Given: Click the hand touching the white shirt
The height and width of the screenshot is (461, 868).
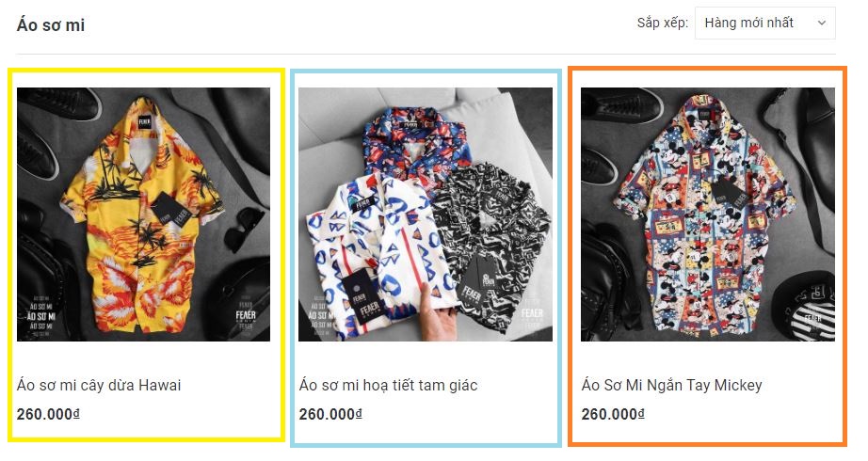Looking at the screenshot, I should tap(436, 313).
